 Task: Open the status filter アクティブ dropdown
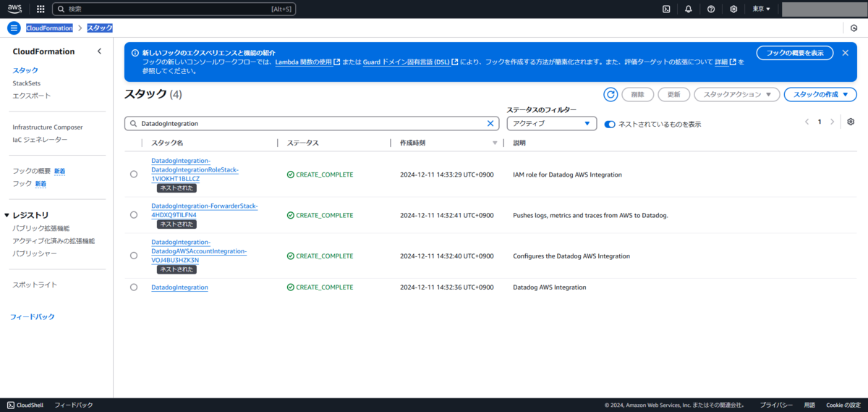[551, 123]
